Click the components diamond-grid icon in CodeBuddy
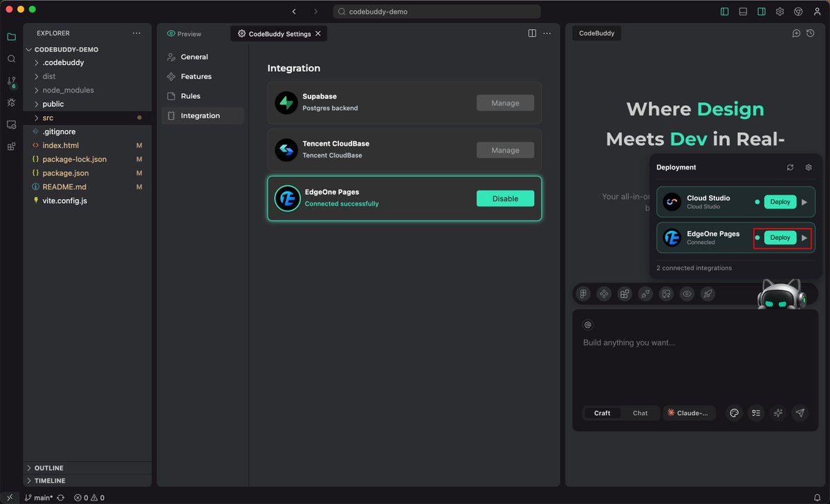The height and width of the screenshot is (504, 830). pos(604,294)
